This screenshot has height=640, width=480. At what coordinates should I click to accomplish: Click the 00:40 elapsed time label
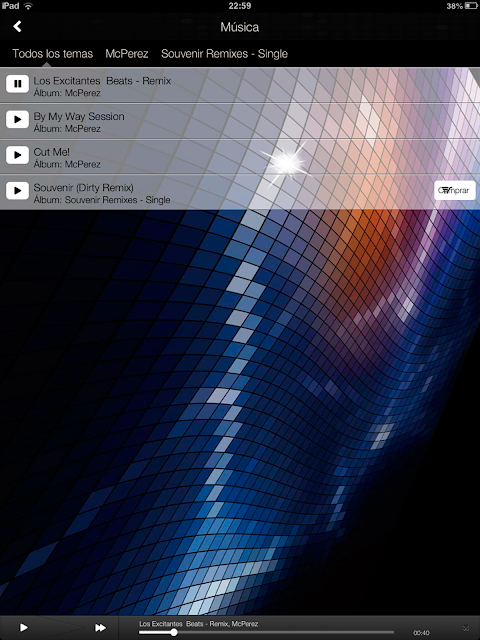coord(421,633)
